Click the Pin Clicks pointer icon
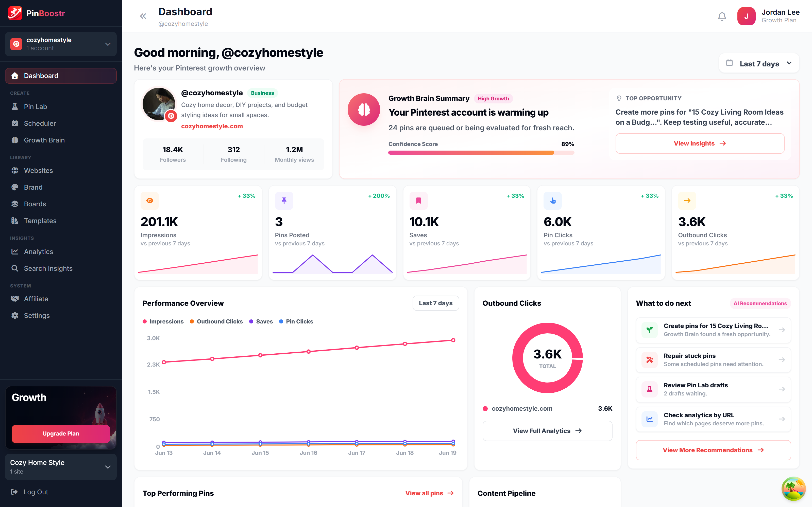Screen dimensions: 812x507 (x=553, y=201)
